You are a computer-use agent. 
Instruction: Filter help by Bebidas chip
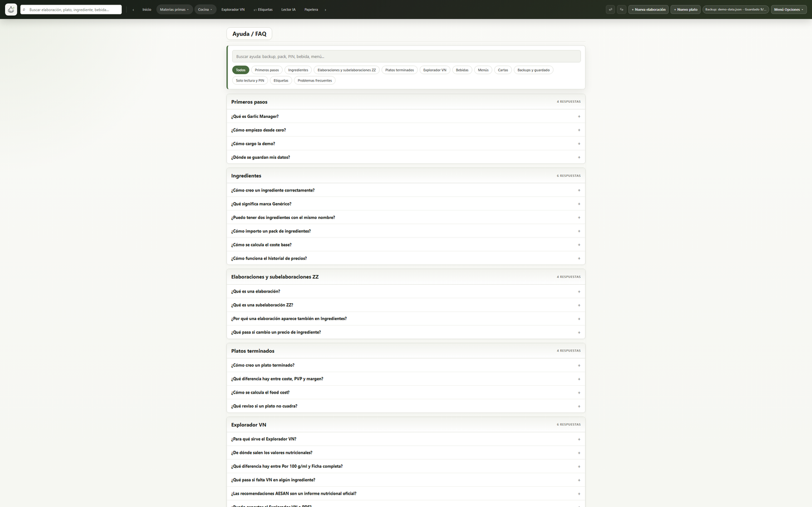[x=462, y=70]
